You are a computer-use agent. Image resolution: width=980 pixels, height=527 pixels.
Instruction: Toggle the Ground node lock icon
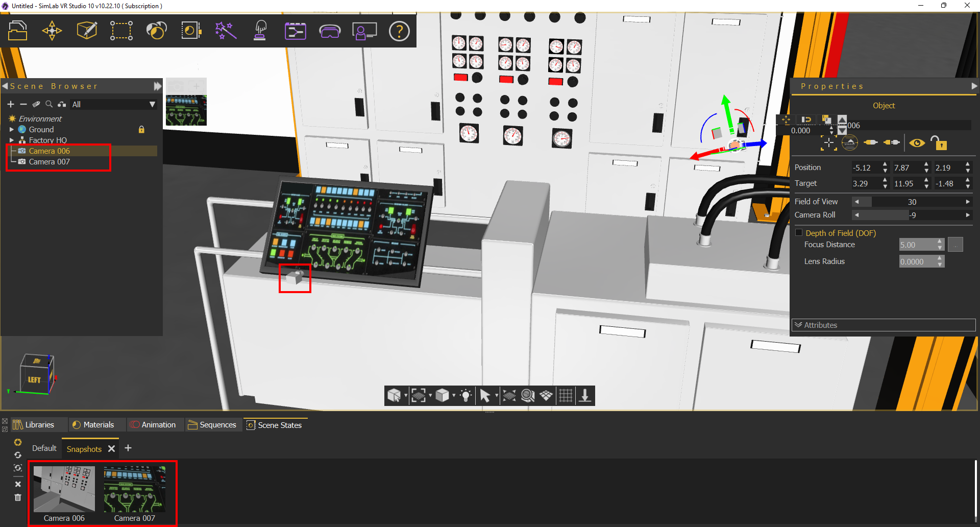(141, 130)
